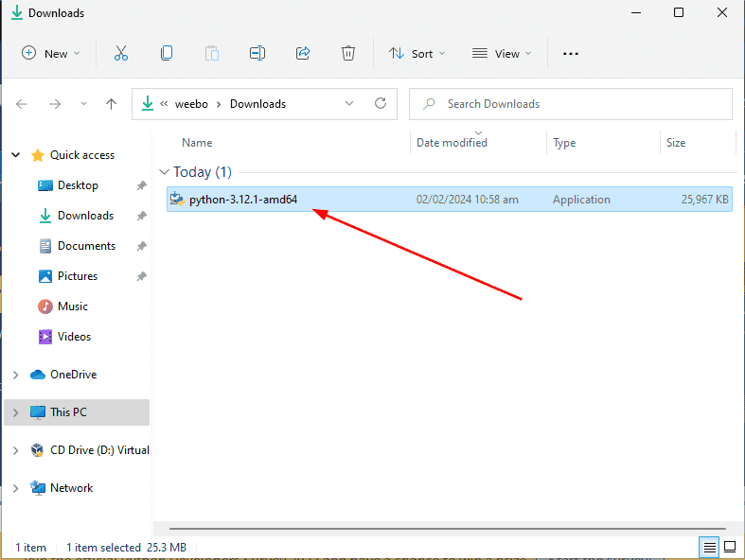Sort by Type column header
745x560 pixels.
coord(564,143)
